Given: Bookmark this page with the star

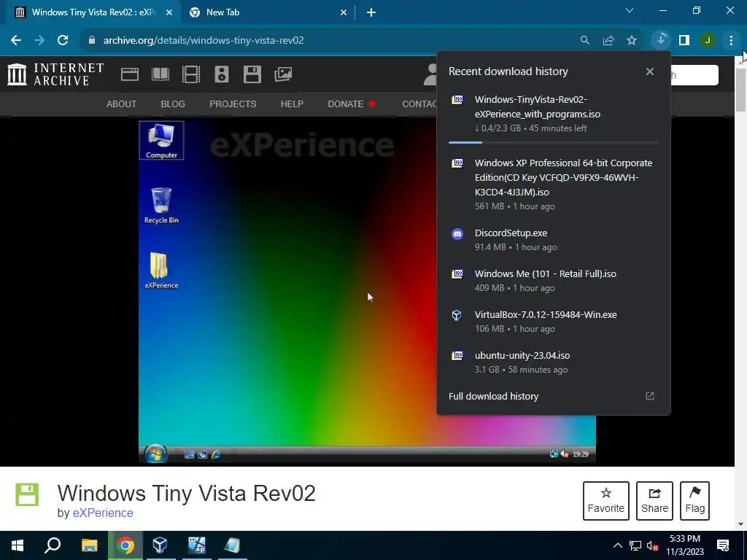Looking at the screenshot, I should (632, 41).
